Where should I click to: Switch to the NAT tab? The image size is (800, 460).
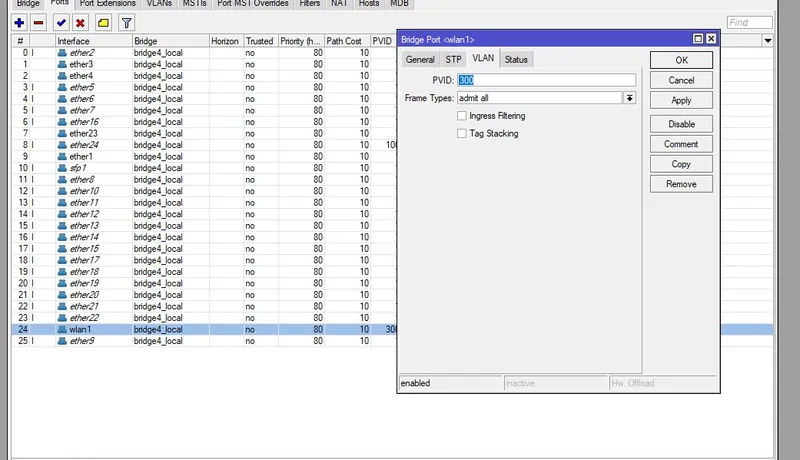(x=339, y=4)
